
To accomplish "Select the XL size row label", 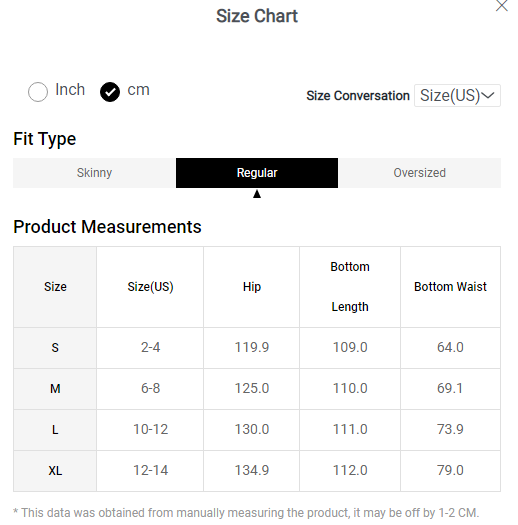I will pyautogui.click(x=55, y=471).
